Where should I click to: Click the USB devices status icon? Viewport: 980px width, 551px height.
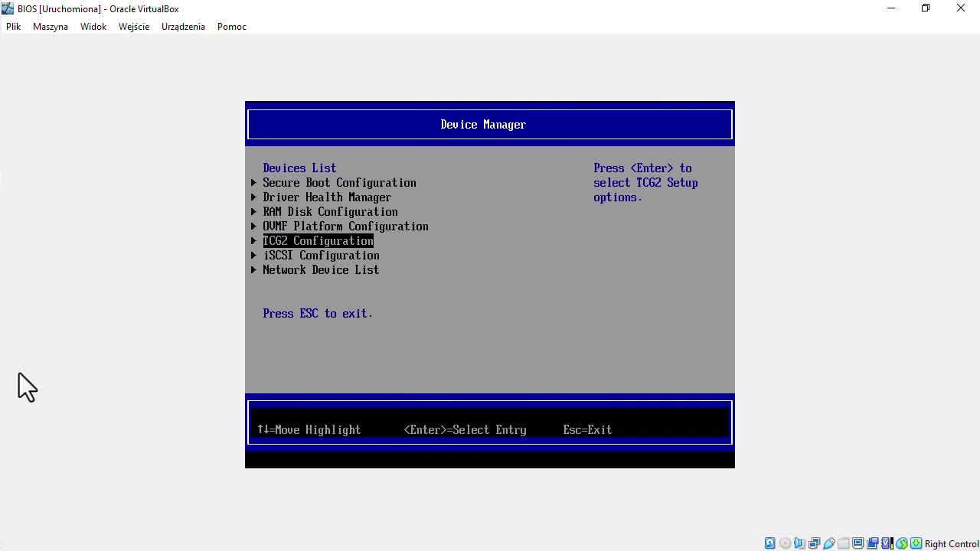[830, 543]
